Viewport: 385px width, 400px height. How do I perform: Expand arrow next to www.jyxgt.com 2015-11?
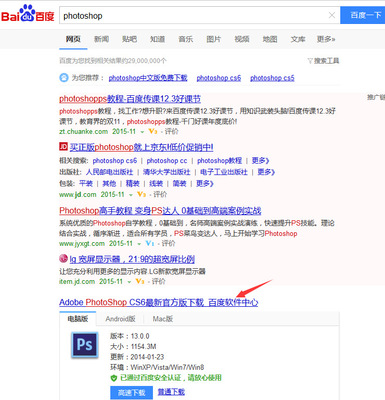[139, 244]
